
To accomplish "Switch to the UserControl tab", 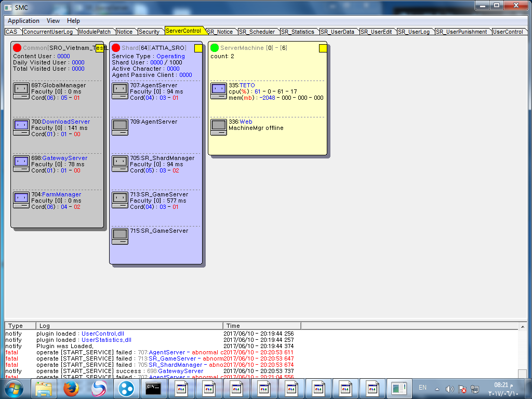I will tap(508, 32).
